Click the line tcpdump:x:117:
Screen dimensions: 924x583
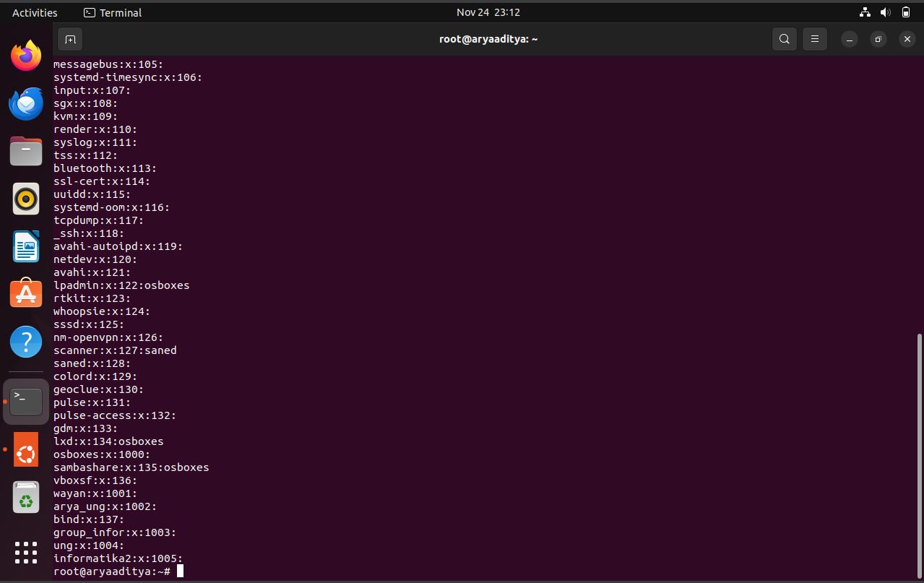coord(99,220)
